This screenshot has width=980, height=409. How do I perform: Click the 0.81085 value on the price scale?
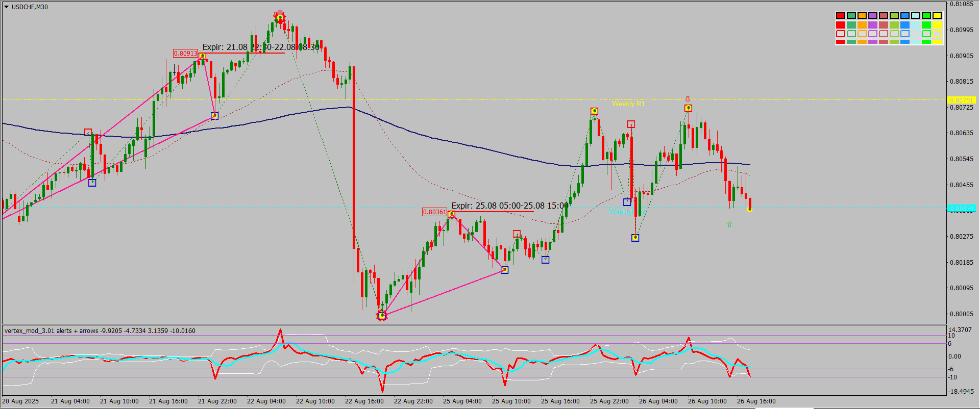(962, 5)
